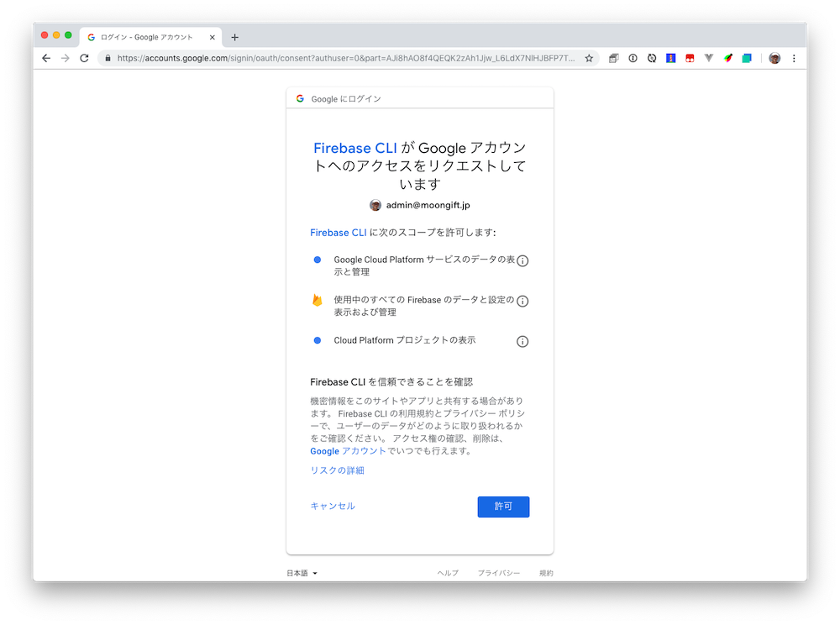Viewport: 840px width, 625px height.
Task: Open the 日本語 language dropdown
Action: [x=302, y=573]
